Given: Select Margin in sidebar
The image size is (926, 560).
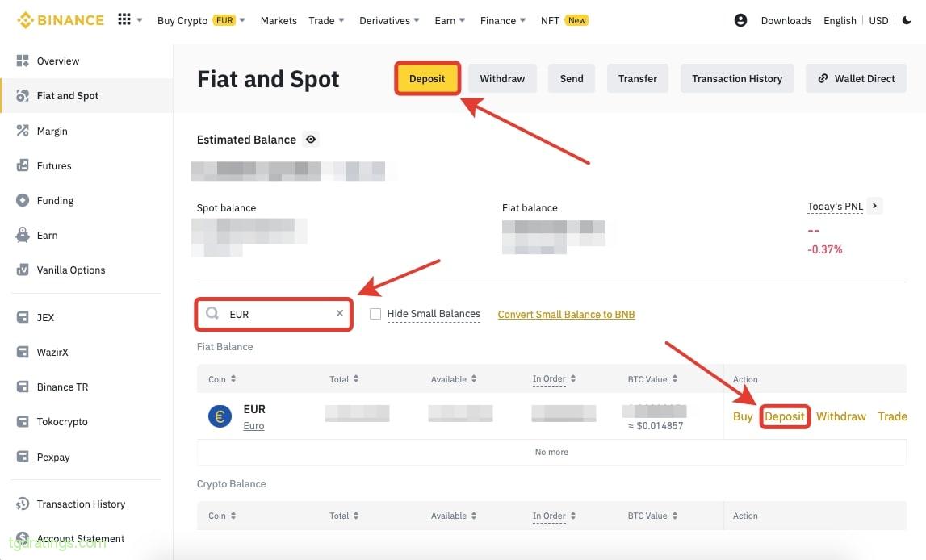Looking at the screenshot, I should [52, 131].
